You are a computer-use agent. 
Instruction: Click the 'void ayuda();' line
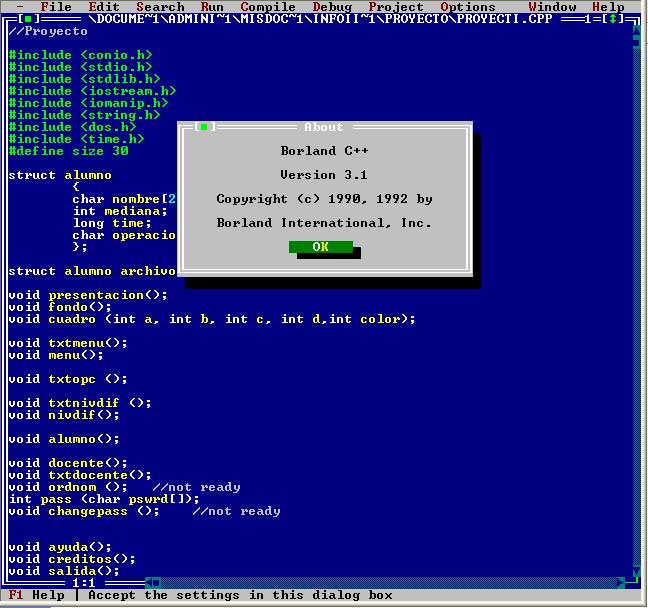pos(60,547)
